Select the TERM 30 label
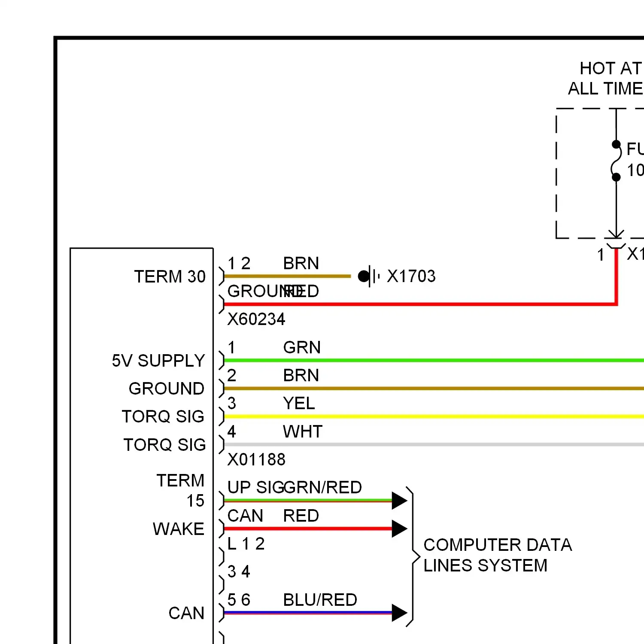 [x=170, y=276]
